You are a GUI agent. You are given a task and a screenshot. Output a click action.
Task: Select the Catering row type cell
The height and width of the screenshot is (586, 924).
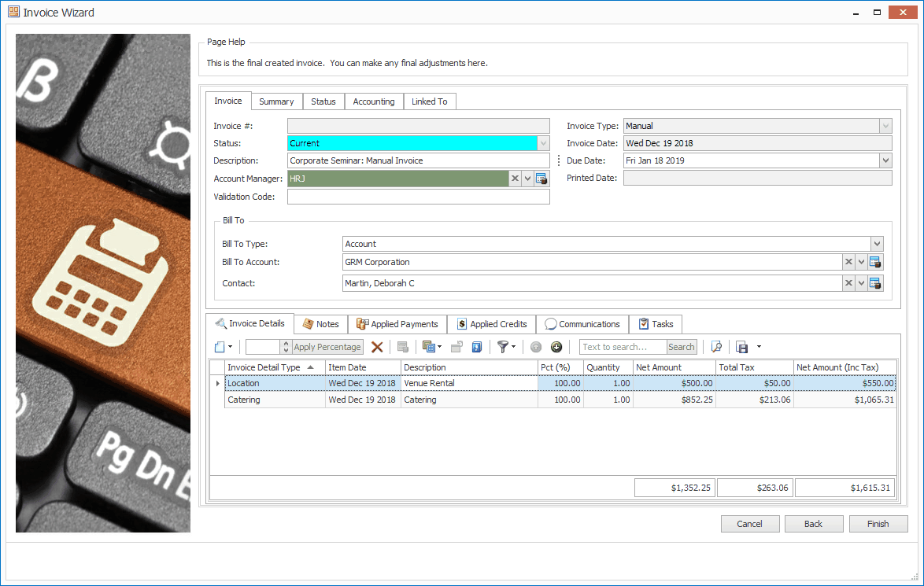(275, 400)
